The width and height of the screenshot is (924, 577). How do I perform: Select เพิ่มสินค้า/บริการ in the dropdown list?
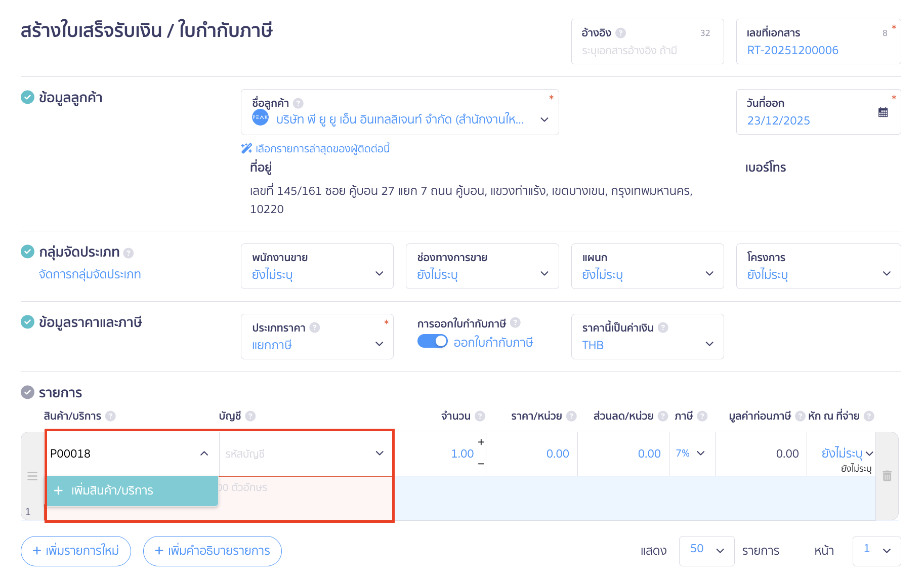click(132, 490)
